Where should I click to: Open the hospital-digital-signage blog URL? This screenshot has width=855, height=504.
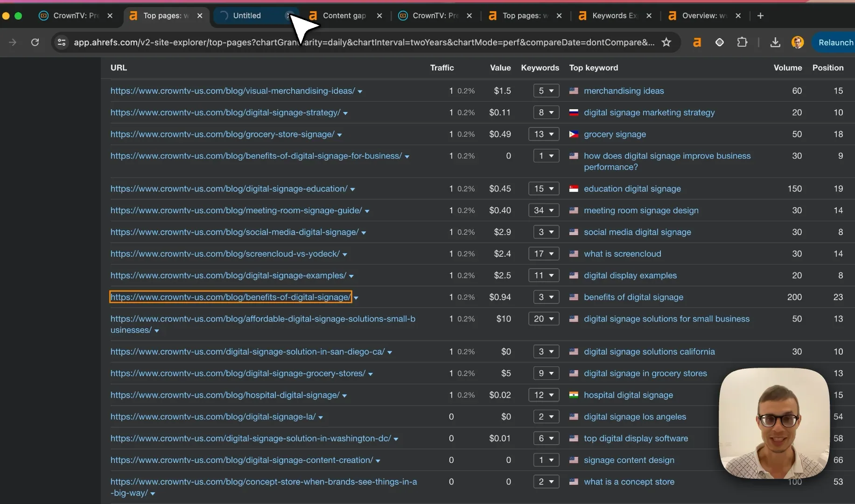[225, 395]
